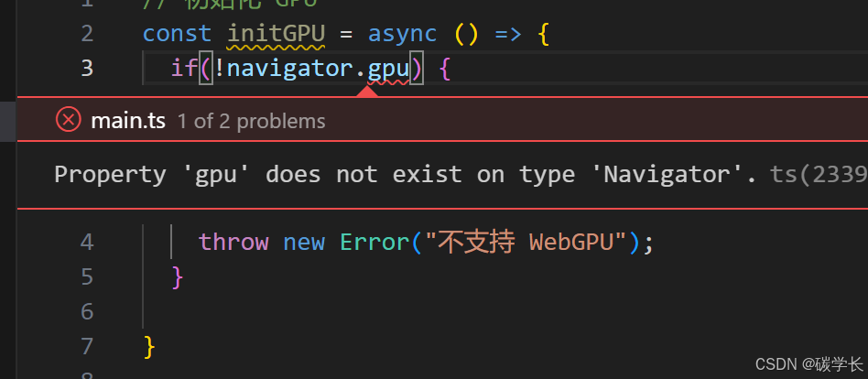Click the 'Property gpu does not exist' error message
Viewport: 868px width, 379px height.
tap(406, 175)
